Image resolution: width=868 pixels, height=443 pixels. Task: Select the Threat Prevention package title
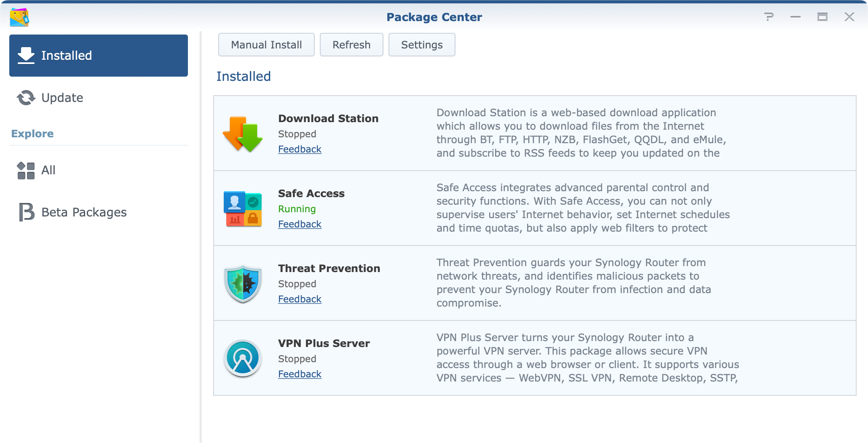(x=329, y=268)
